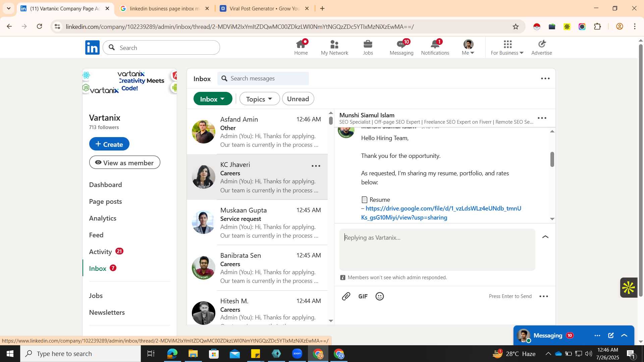Open Task View on taskbar
The height and width of the screenshot is (362, 644).
tap(151, 354)
